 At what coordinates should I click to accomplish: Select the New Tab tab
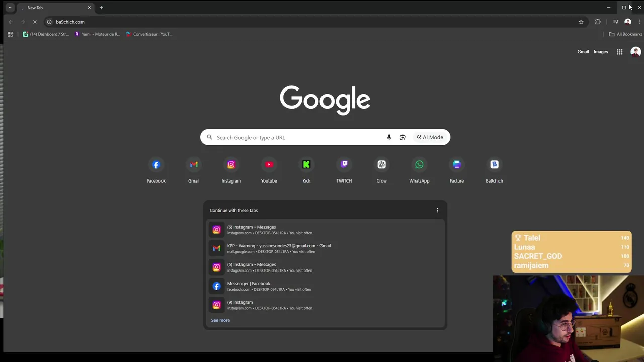(54, 8)
